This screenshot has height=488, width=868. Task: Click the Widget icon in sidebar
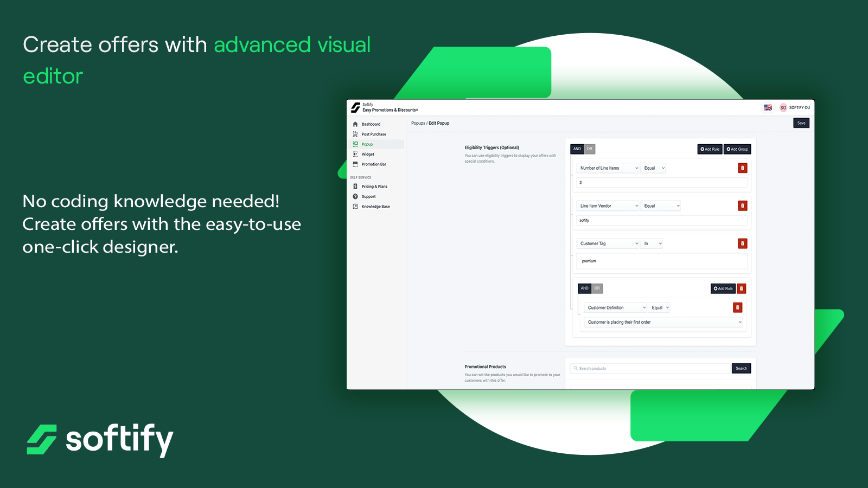(x=355, y=154)
